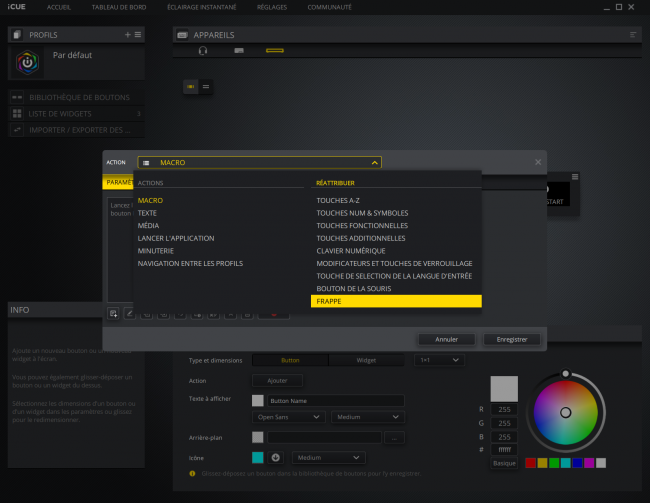Image resolution: width=650 pixels, height=503 pixels.
Task: Click the add new action icon
Action: coord(114,313)
